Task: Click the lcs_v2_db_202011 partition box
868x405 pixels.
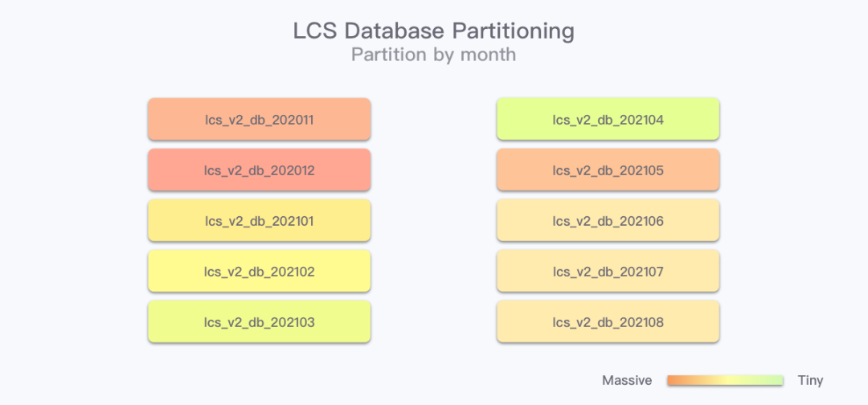Action: click(259, 120)
